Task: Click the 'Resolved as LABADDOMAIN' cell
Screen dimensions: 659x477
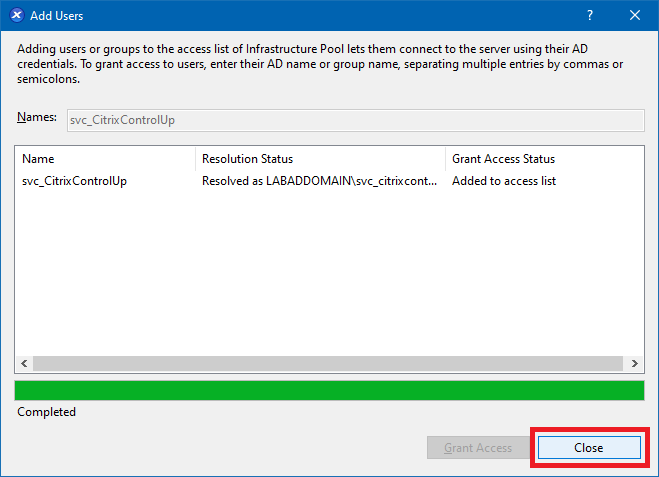Action: (x=320, y=181)
